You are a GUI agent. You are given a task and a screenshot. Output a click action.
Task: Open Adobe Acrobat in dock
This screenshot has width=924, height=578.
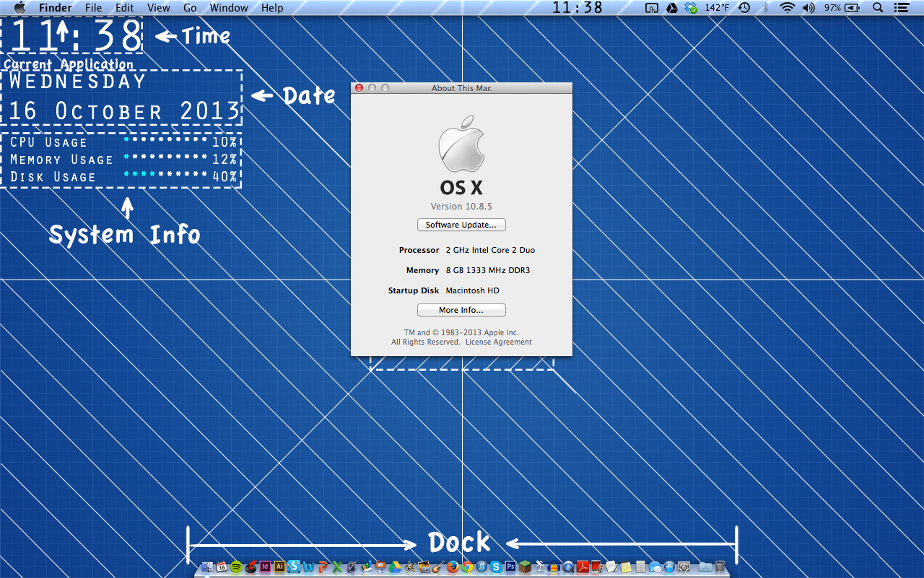point(583,567)
